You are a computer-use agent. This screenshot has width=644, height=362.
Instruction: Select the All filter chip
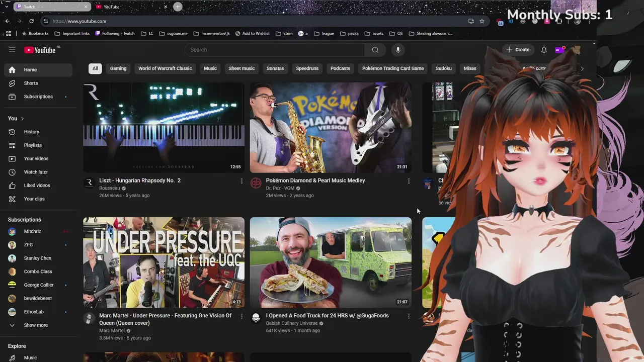95,68
